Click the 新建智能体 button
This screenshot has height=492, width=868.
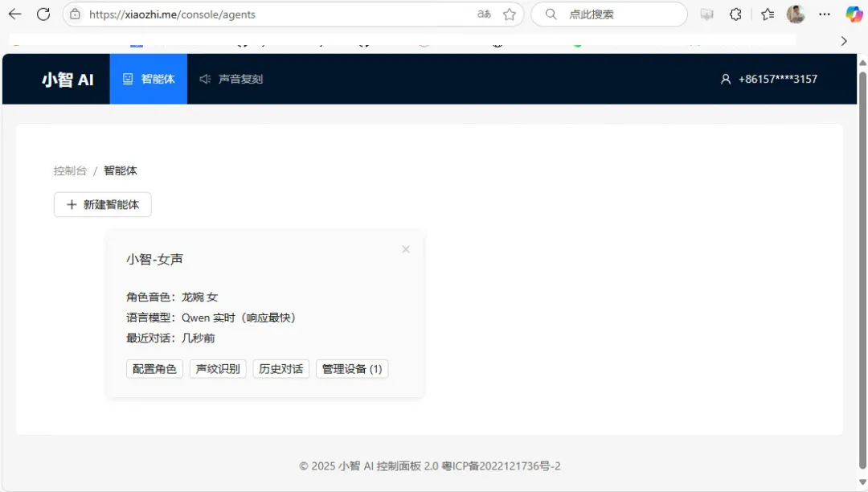102,205
